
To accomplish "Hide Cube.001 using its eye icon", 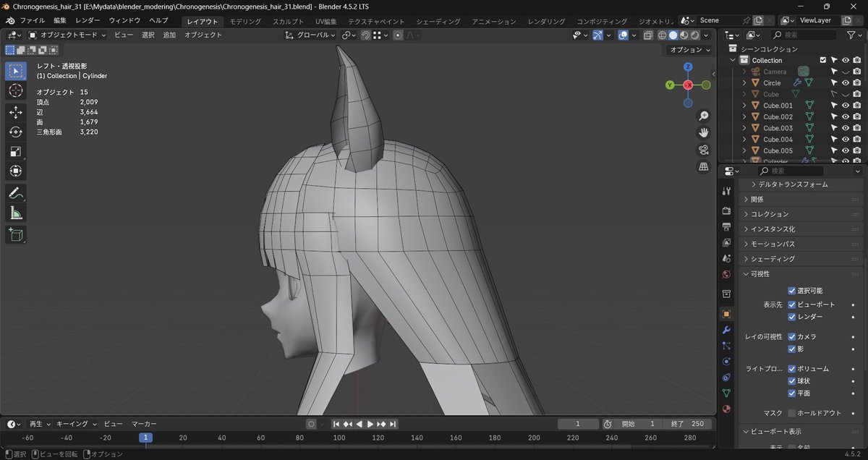I will click(845, 106).
